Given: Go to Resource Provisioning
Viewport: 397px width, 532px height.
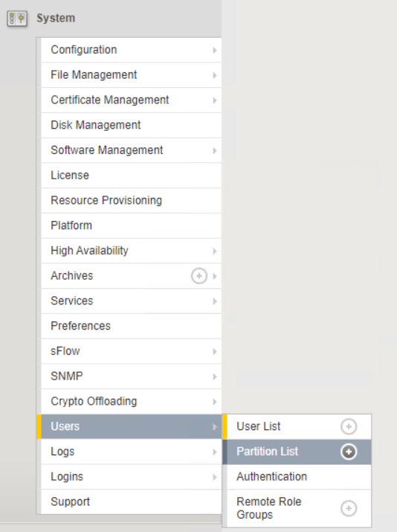Looking at the screenshot, I should click(x=131, y=200).
